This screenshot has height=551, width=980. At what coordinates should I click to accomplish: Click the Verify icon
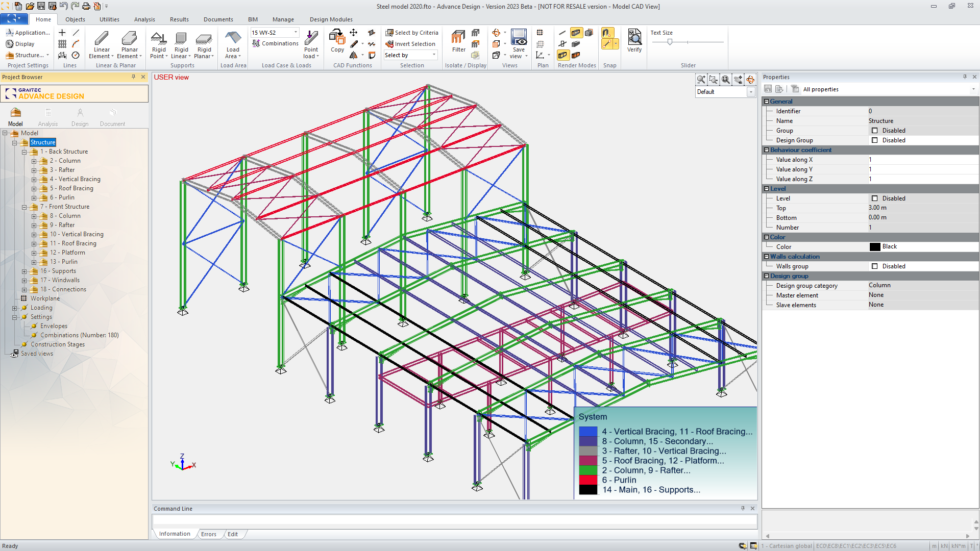[x=634, y=37]
